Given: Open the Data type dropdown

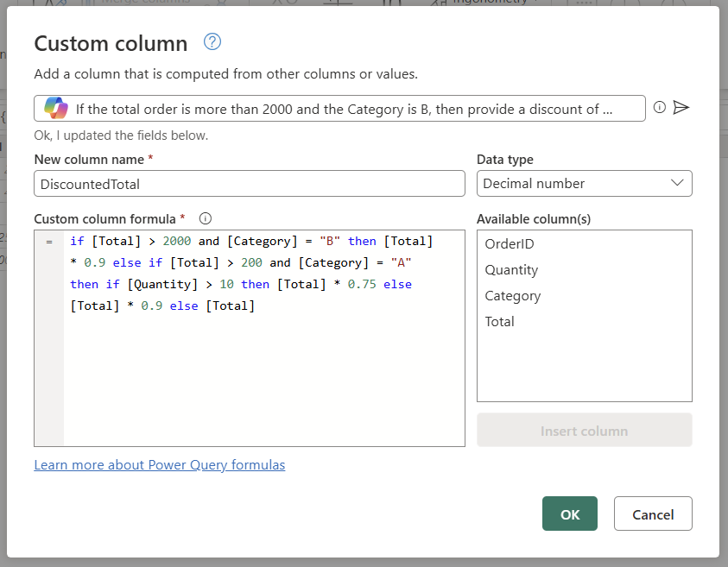Looking at the screenshot, I should (679, 183).
